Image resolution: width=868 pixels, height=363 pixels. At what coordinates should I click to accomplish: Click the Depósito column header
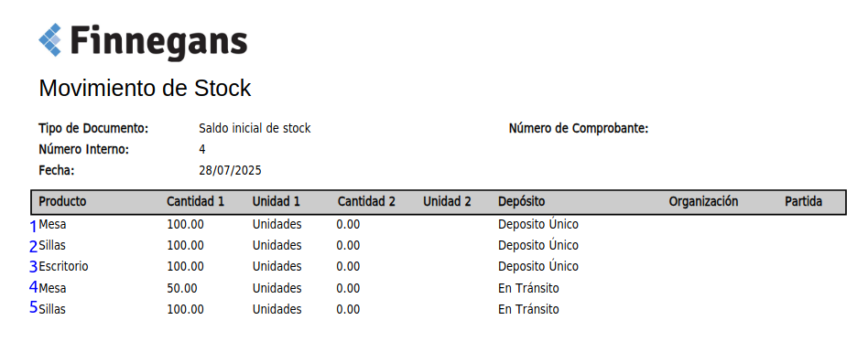(522, 202)
